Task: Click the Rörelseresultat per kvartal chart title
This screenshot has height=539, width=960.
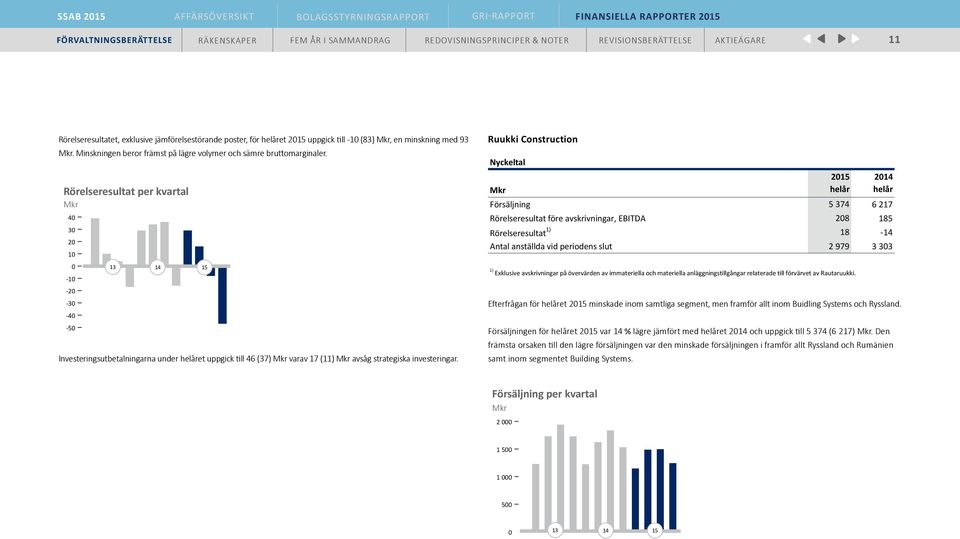Action: coord(126,191)
